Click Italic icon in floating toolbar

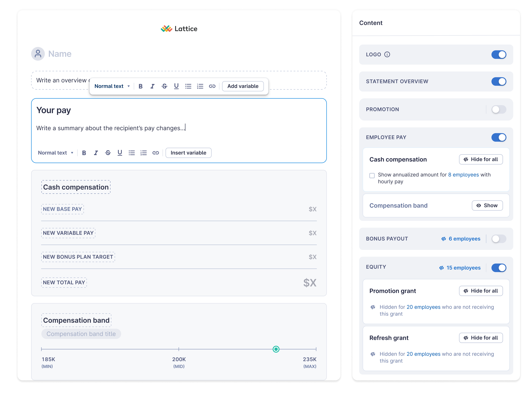coord(153,86)
